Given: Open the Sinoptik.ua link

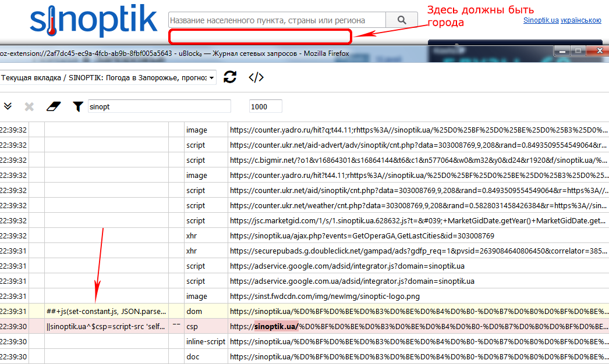Looking at the screenshot, I should 541,20.
